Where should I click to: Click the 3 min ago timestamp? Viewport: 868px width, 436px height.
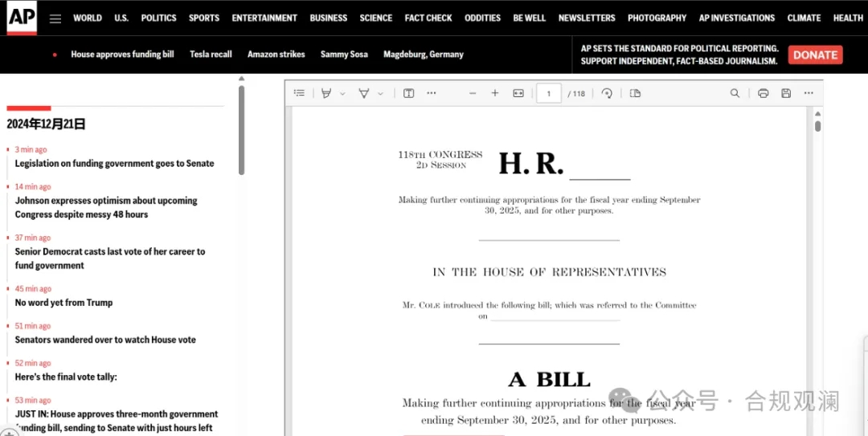pyautogui.click(x=31, y=149)
